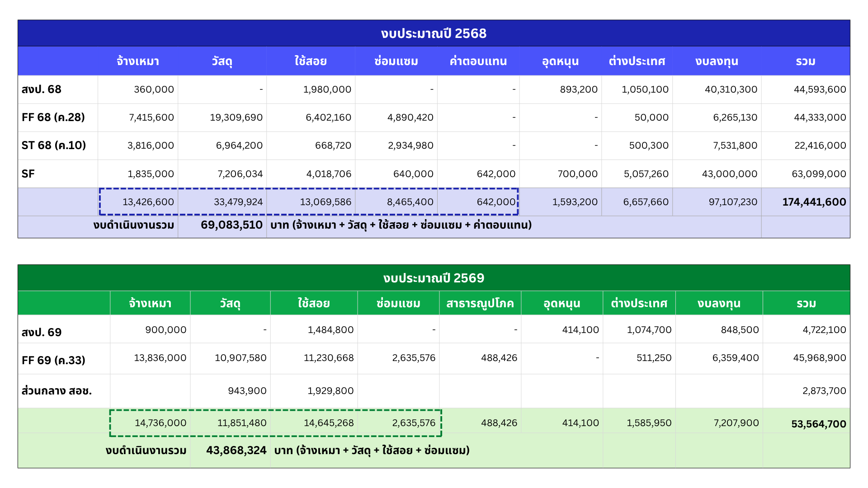Screen dimensions: 868x488
Task: Click the ST 68 (ค.10) row label
Action: click(x=54, y=145)
